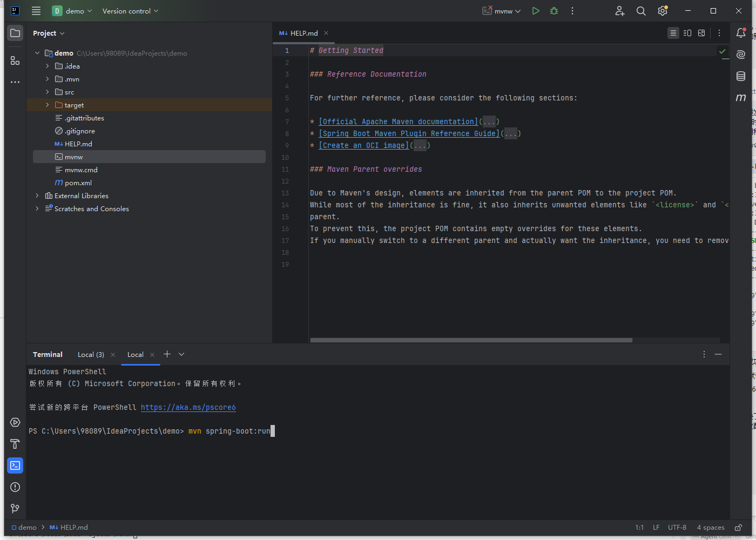Switch to Local (3) terminal tab
The width and height of the screenshot is (756, 540).
click(91, 354)
